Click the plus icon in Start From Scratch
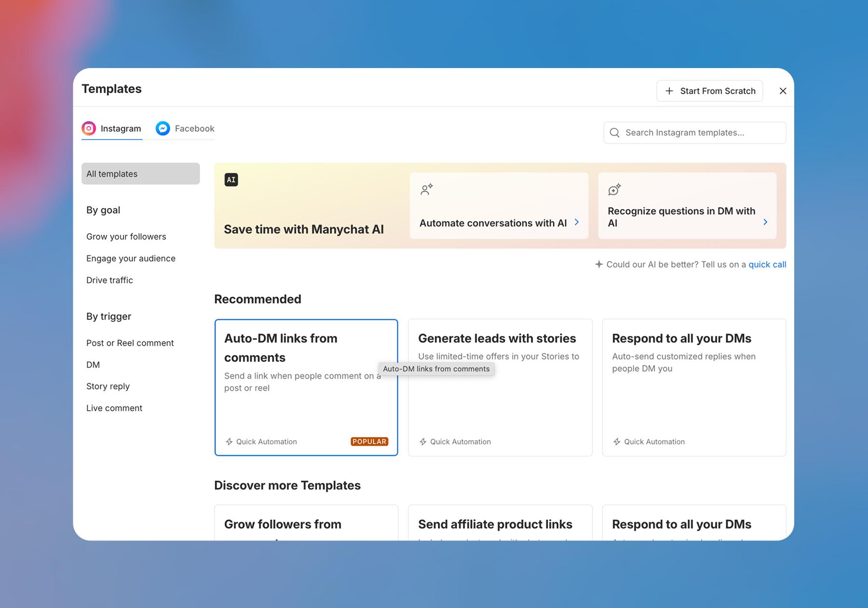The image size is (868, 608). [669, 91]
